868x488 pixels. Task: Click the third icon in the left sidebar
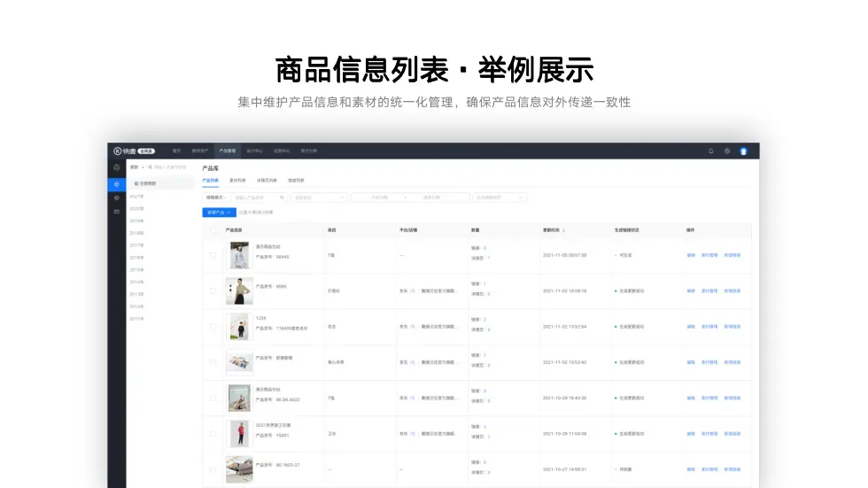point(117,198)
